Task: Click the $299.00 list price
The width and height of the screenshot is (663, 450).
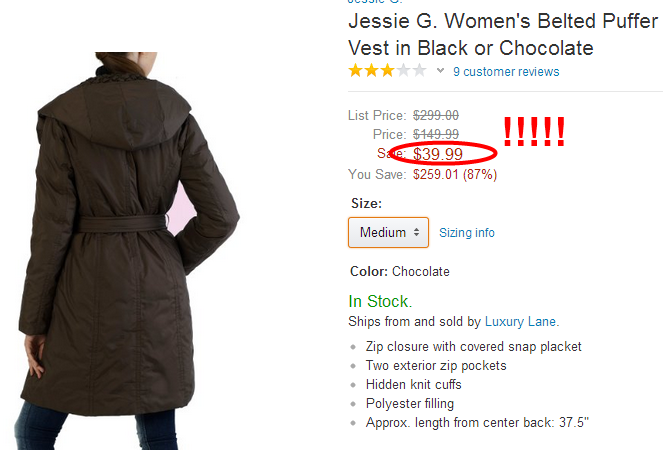Action: 436,115
